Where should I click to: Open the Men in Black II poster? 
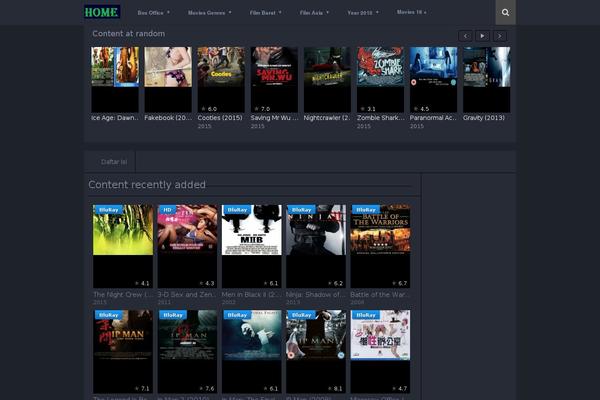click(x=251, y=246)
